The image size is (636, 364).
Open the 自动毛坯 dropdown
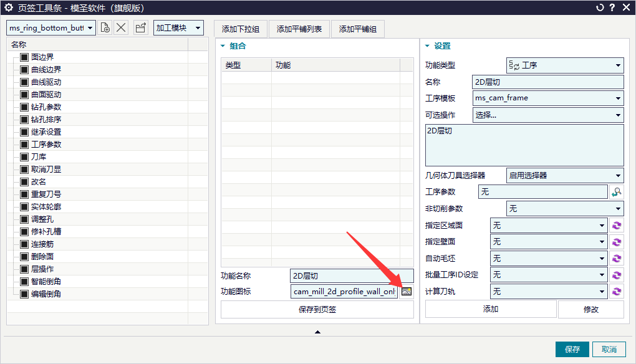pyautogui.click(x=549, y=258)
